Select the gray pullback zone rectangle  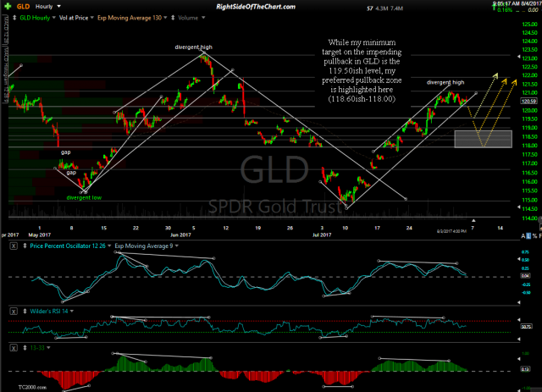[483, 139]
